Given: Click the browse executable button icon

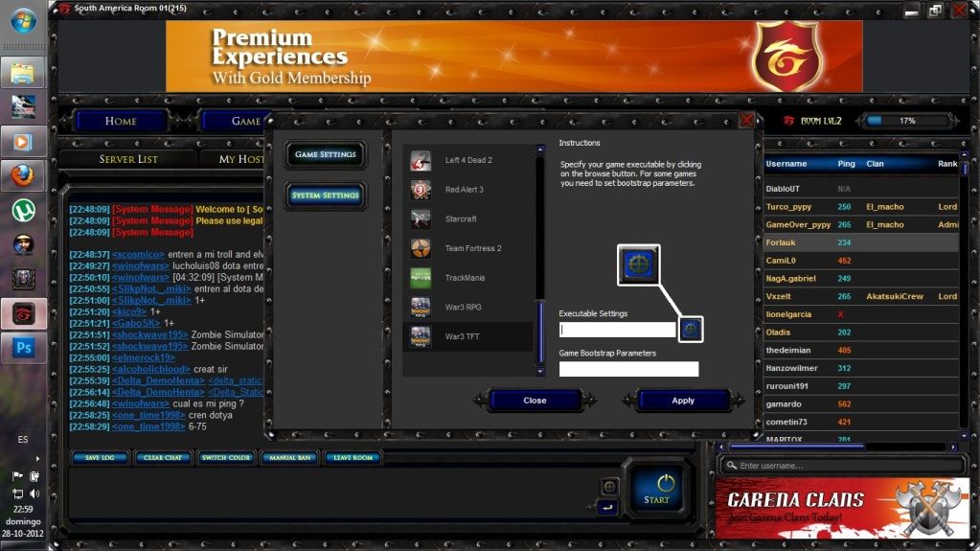Looking at the screenshot, I should click(691, 329).
